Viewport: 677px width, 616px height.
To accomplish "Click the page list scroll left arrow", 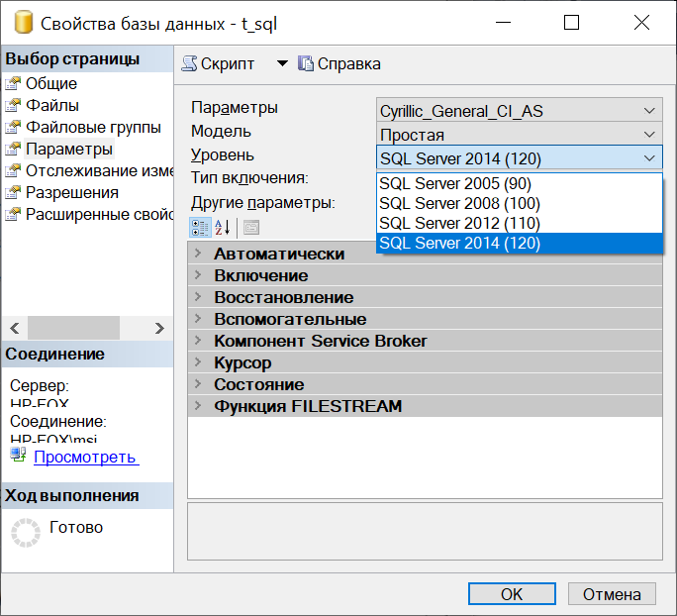I will (15, 329).
